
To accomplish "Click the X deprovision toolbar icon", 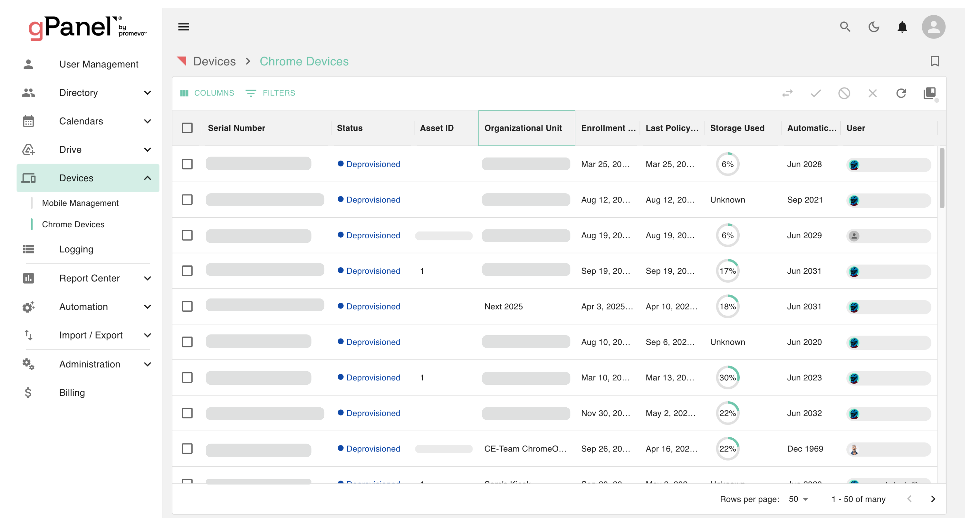I will click(872, 93).
